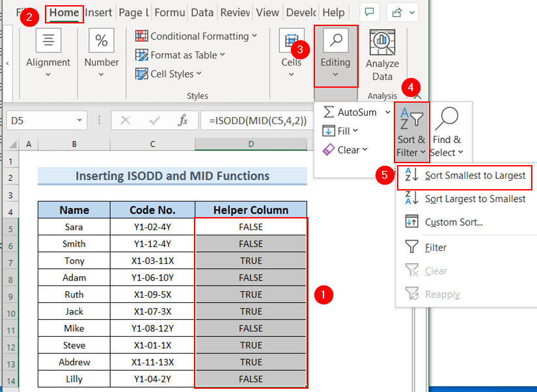This screenshot has height=392, width=537.
Task: Select cell D5 in the helper column
Action: coord(251,225)
